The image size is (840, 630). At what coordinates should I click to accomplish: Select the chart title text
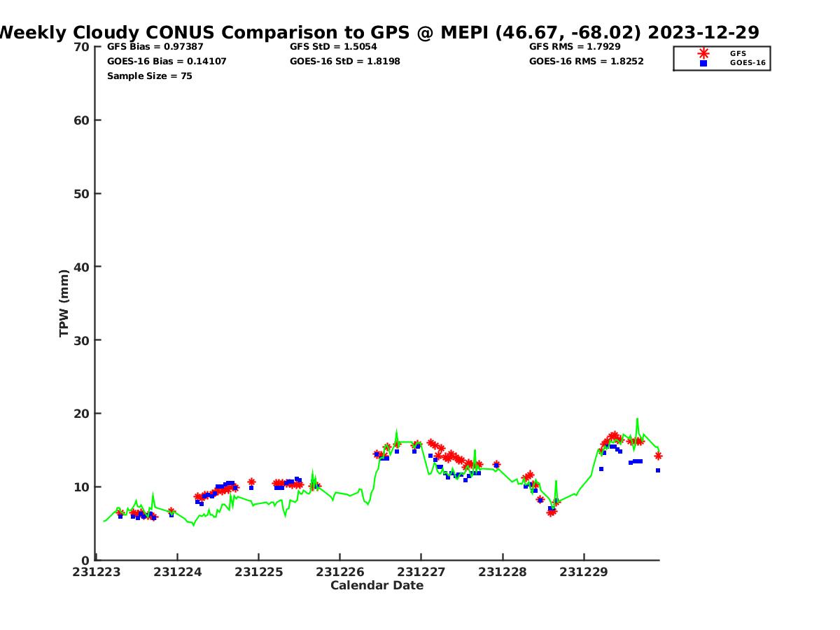pos(378,32)
